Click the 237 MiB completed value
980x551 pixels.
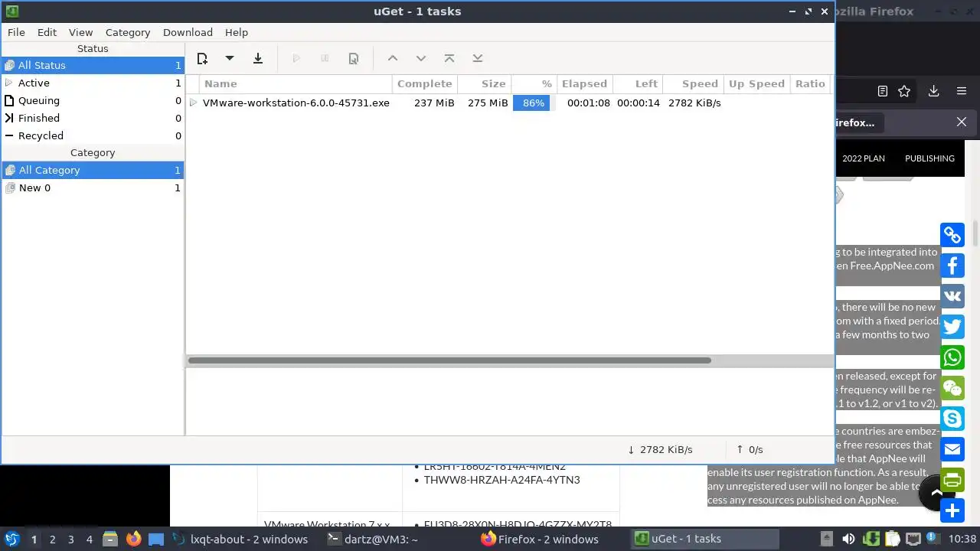point(434,103)
